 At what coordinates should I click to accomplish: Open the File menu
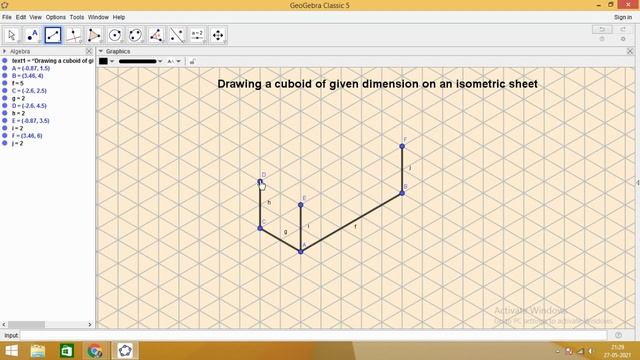click(7, 17)
